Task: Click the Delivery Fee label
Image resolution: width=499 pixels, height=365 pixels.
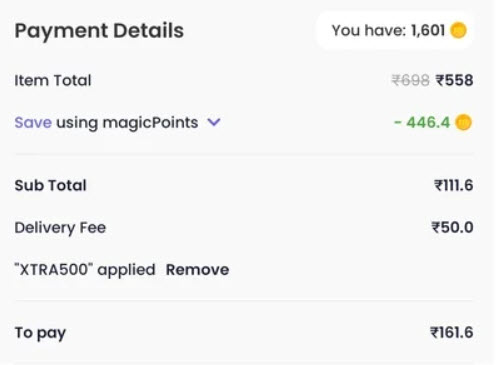Action: coord(60,228)
